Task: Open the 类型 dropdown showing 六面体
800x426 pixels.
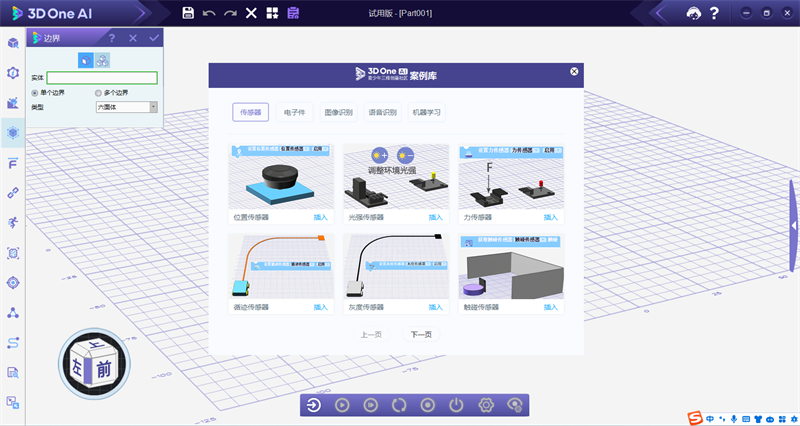Action: pos(126,107)
